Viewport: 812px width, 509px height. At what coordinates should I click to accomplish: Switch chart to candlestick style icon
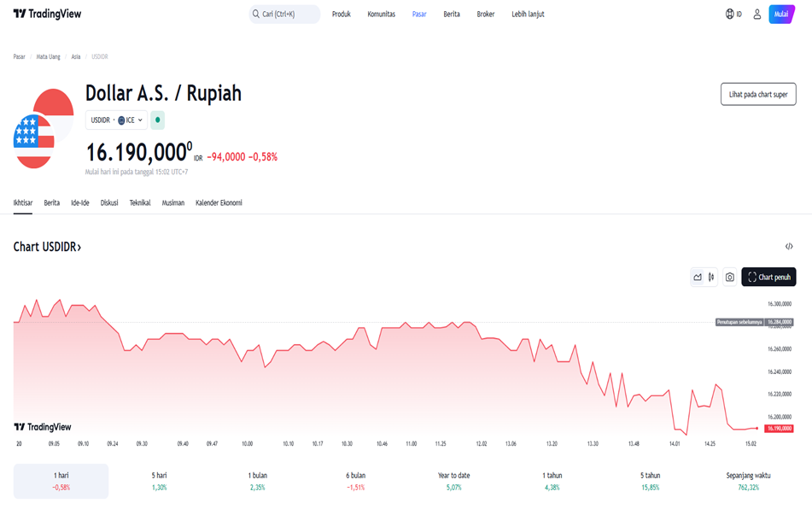point(710,277)
